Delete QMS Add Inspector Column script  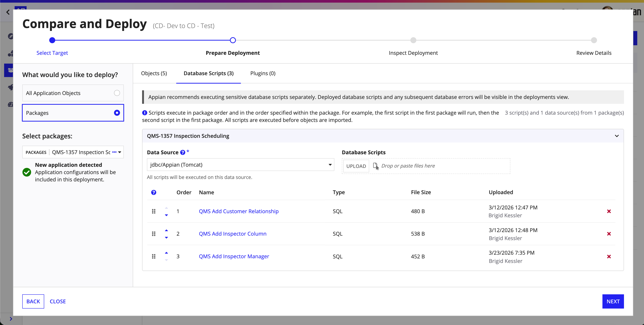(609, 234)
